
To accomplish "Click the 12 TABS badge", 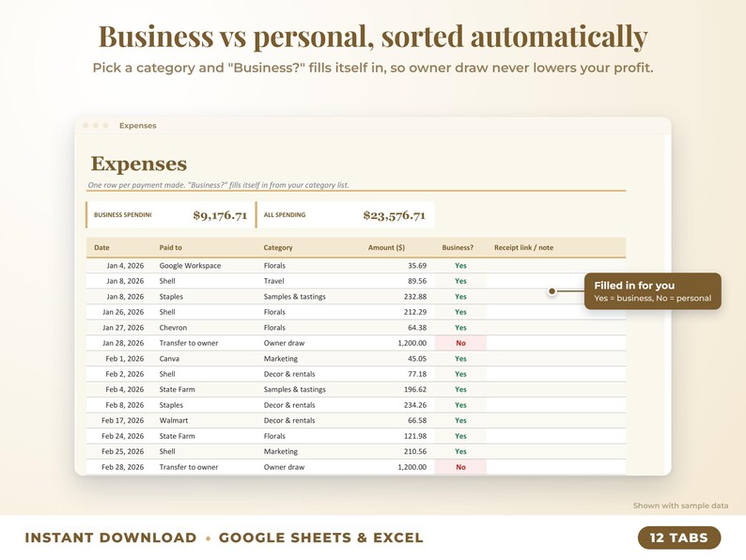I will [x=679, y=537].
